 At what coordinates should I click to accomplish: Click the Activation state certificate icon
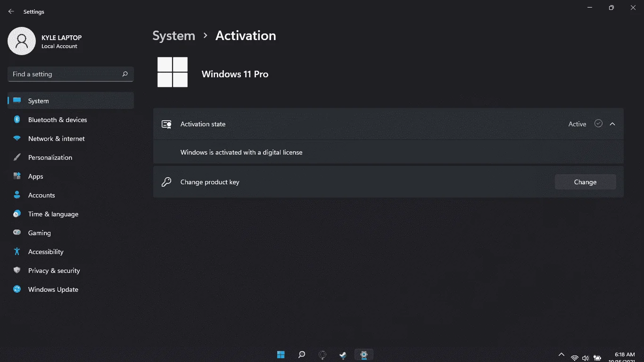(166, 124)
